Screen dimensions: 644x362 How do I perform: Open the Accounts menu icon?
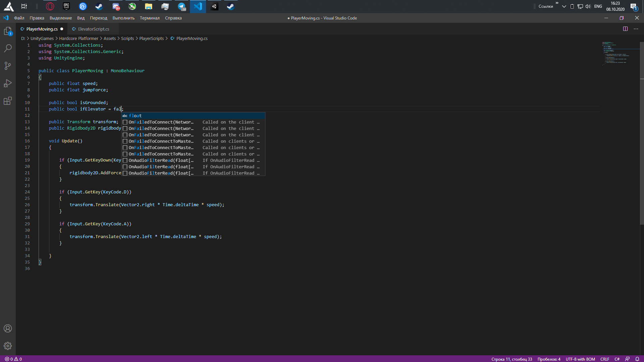pyautogui.click(x=8, y=328)
